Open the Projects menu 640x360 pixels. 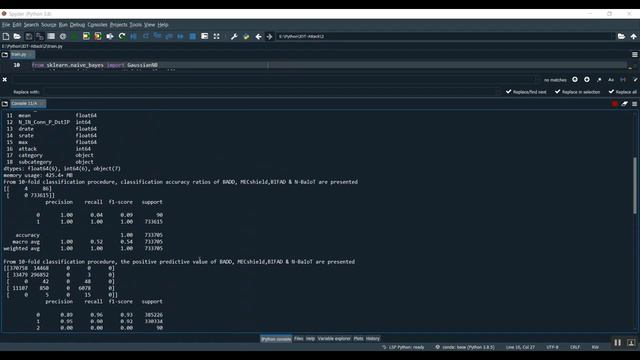pos(118,25)
